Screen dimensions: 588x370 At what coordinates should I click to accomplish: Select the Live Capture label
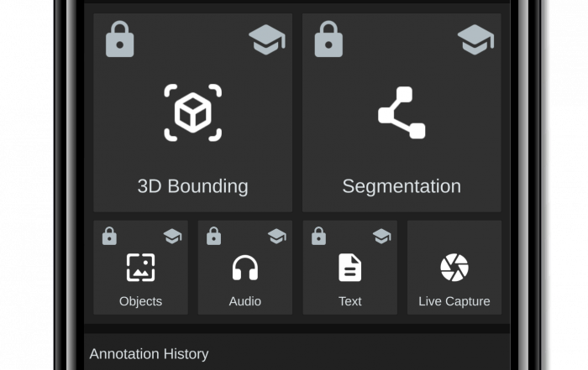(454, 301)
